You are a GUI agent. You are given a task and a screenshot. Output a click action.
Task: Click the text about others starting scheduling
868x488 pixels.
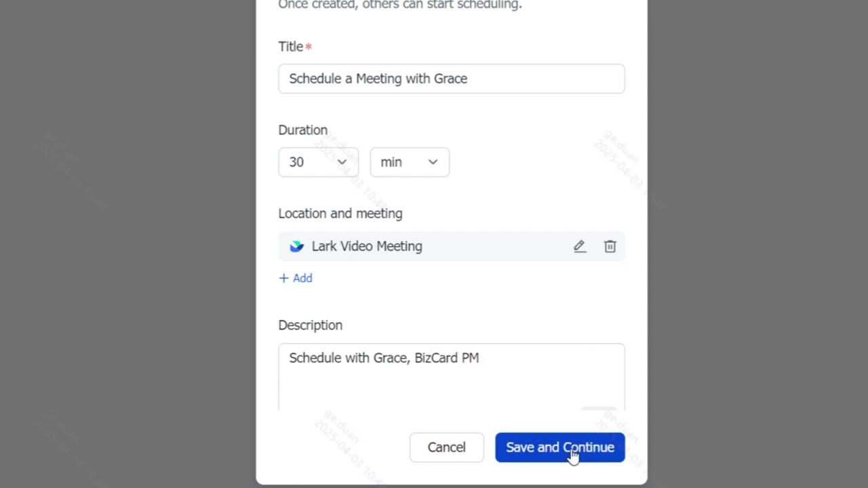click(x=400, y=5)
